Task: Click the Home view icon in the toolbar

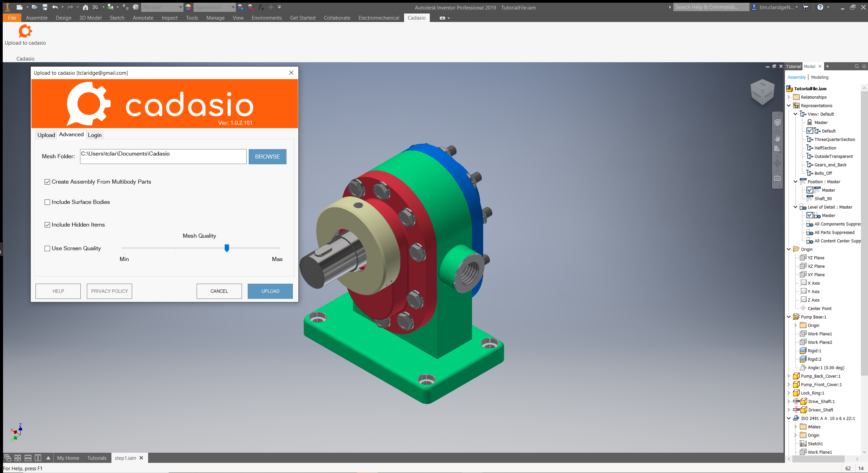Action: 85,7
